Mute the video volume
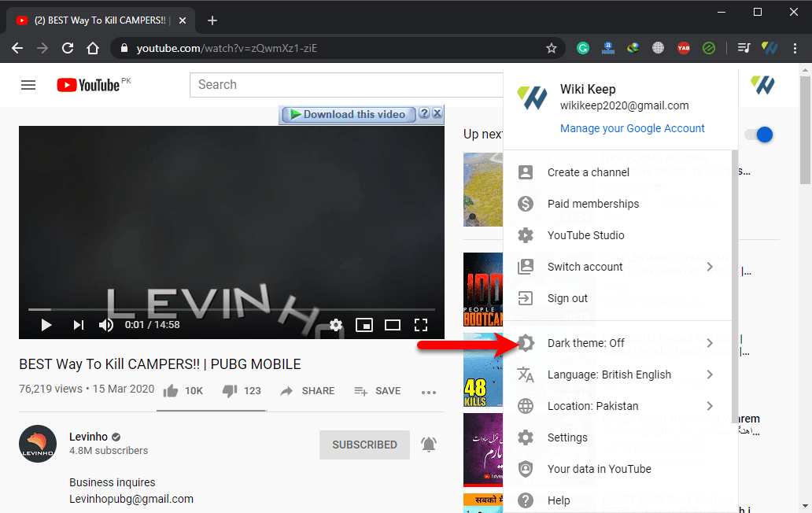Screen dimensions: 812x513 (106, 325)
